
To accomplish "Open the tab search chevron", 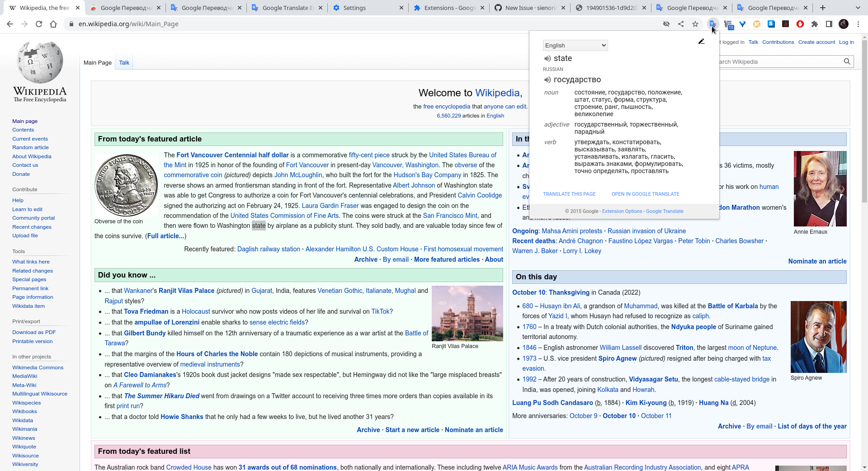I will (x=858, y=8).
